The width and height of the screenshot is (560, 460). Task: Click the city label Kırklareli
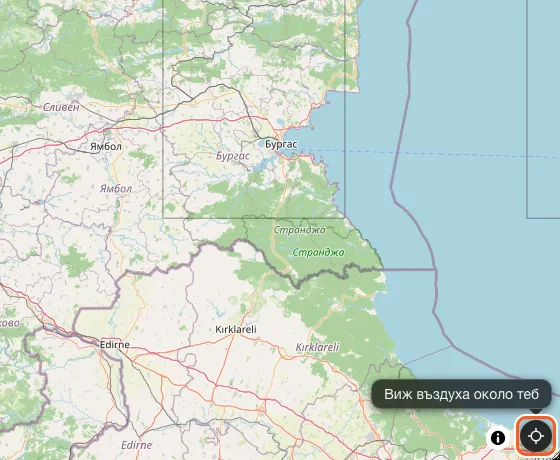click(236, 329)
